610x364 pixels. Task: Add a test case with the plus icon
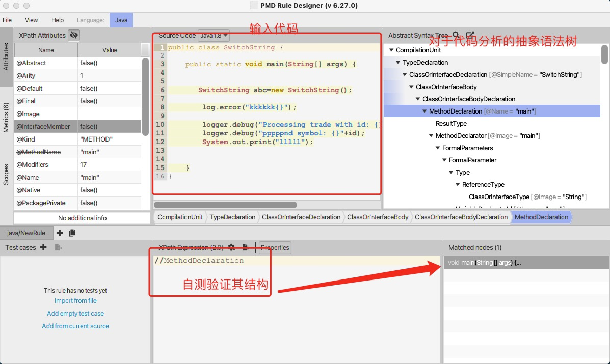(x=43, y=247)
